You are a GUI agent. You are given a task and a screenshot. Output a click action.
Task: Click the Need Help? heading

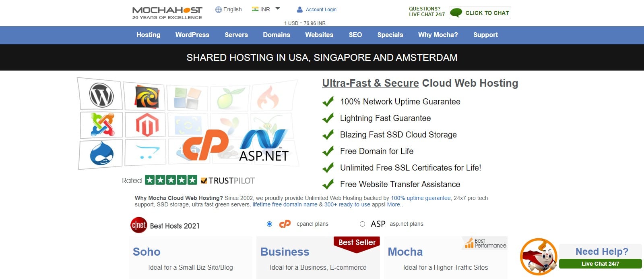[602, 252]
